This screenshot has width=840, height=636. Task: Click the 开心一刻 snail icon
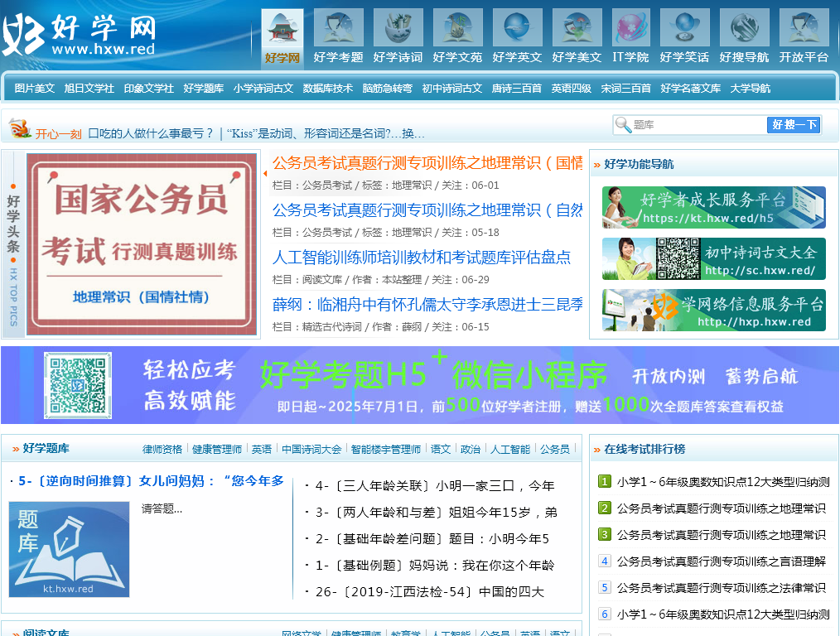click(20, 128)
